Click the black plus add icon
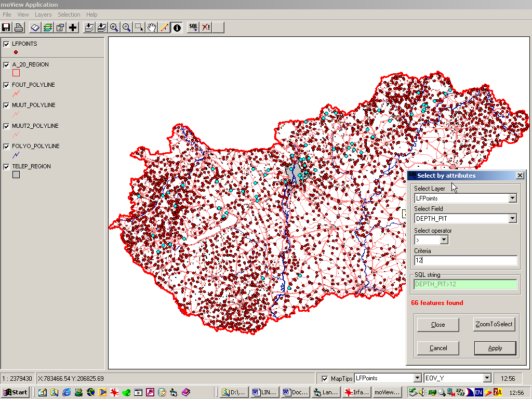This screenshot has width=532, height=399. tap(73, 28)
